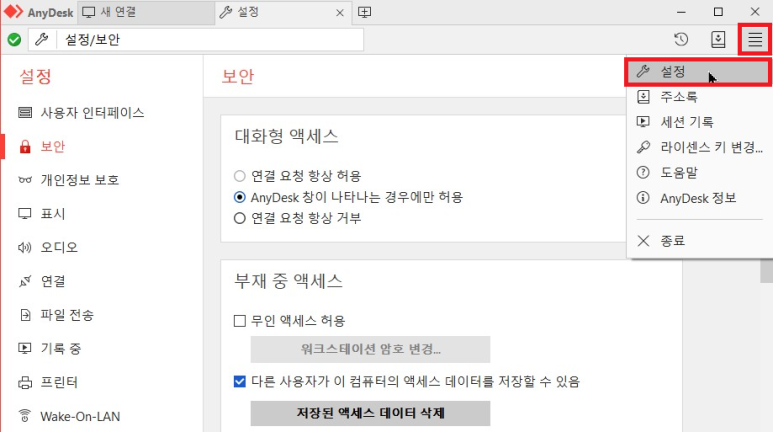Select AnyDesk 창이 나타나는 경우에만 허용 option

pyautogui.click(x=240, y=197)
